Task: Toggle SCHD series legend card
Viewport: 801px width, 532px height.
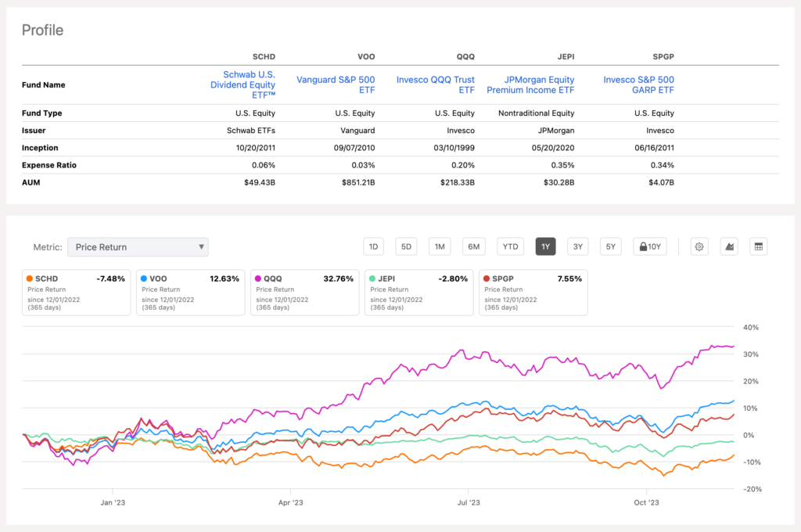Action: (x=76, y=293)
